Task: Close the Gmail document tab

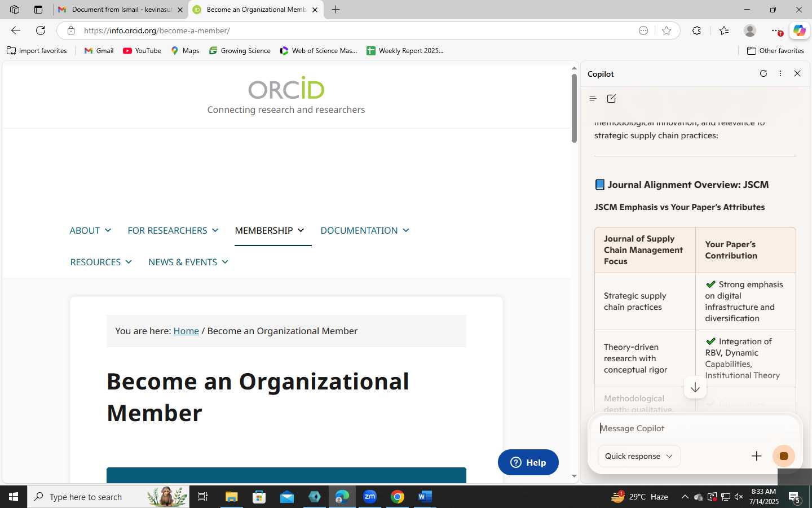Action: point(180,10)
